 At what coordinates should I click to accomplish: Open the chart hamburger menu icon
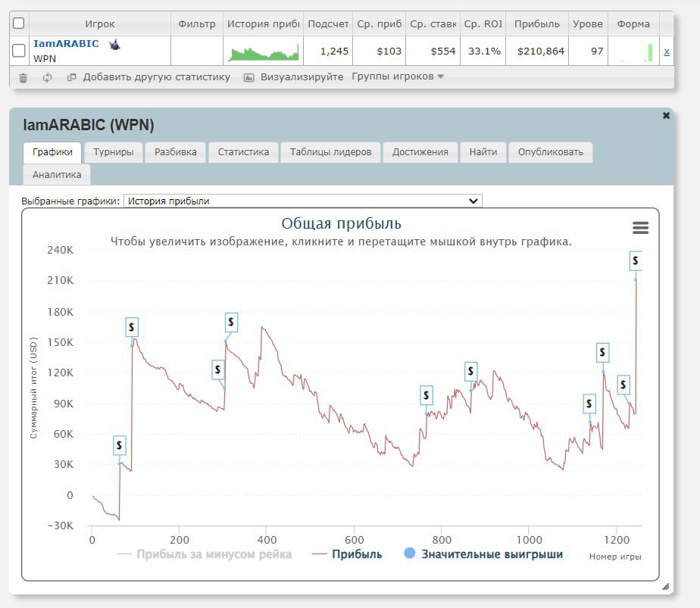coord(640,228)
